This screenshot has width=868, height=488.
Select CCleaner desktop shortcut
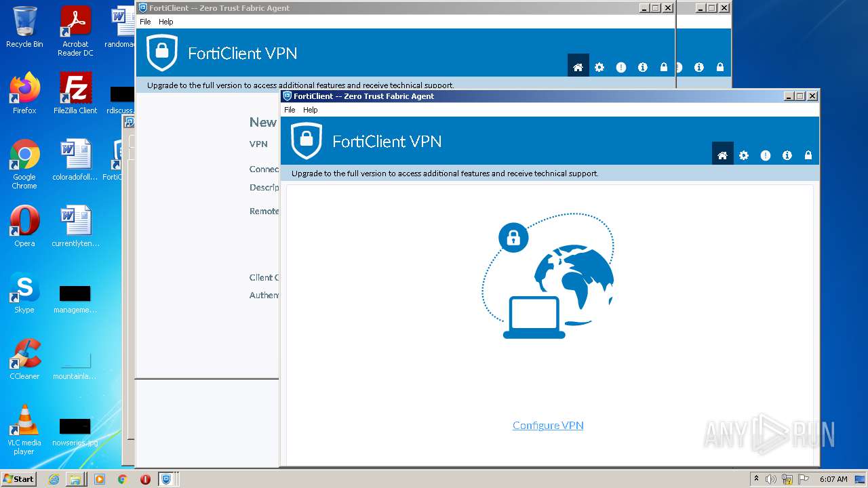coord(24,359)
